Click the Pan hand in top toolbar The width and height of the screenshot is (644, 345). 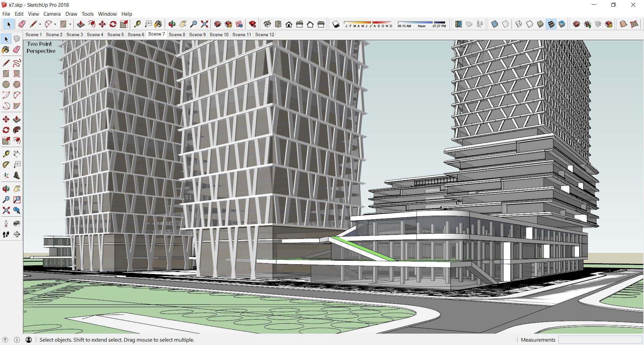click(183, 24)
